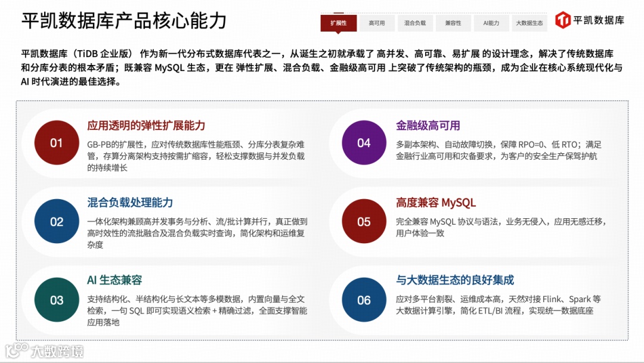Click the purple 04 circle badge
This screenshot has width=644, height=363.
364,142
